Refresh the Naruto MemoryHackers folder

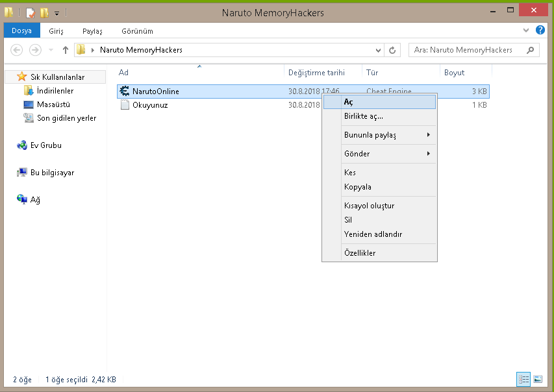click(392, 50)
